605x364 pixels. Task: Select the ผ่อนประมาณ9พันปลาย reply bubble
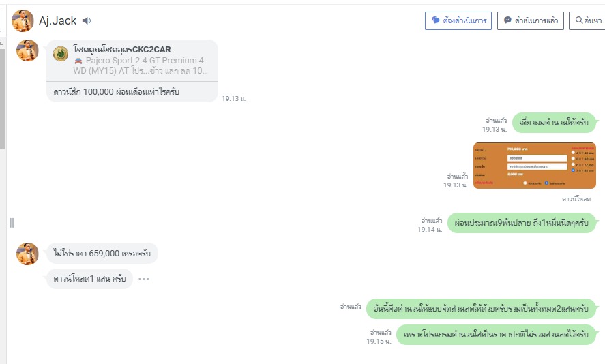(522, 223)
